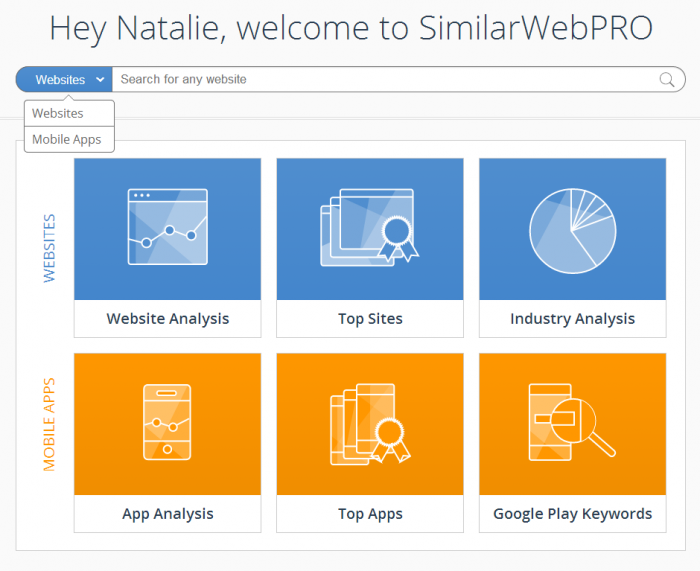700x571 pixels.
Task: Click the vertical MOBILE APPS section label
Action: click(x=49, y=425)
